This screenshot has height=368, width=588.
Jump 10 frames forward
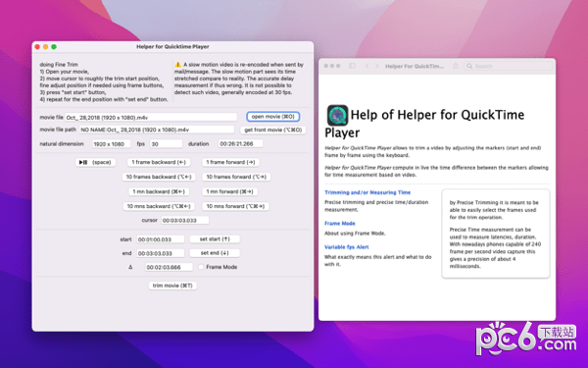click(x=236, y=177)
